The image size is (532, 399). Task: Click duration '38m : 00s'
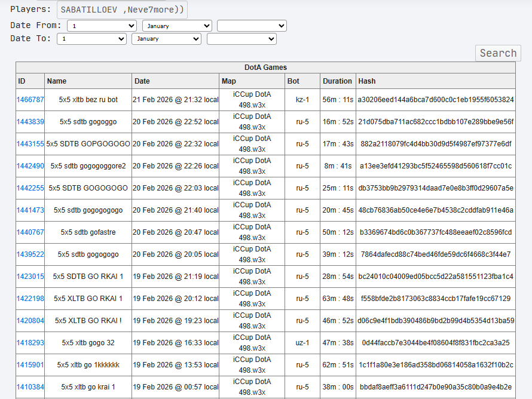pyautogui.click(x=338, y=387)
